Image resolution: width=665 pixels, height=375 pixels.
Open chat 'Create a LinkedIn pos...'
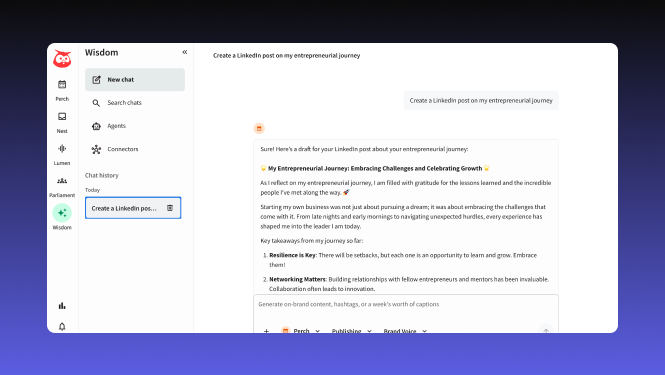133,208
